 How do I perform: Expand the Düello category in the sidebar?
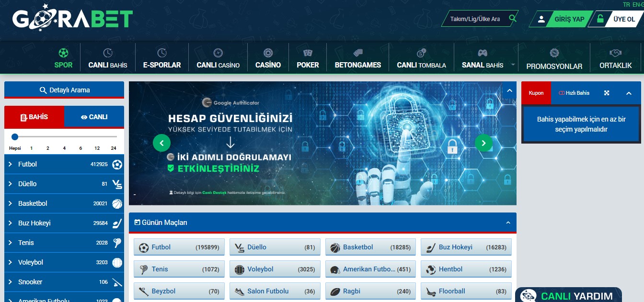[10, 184]
